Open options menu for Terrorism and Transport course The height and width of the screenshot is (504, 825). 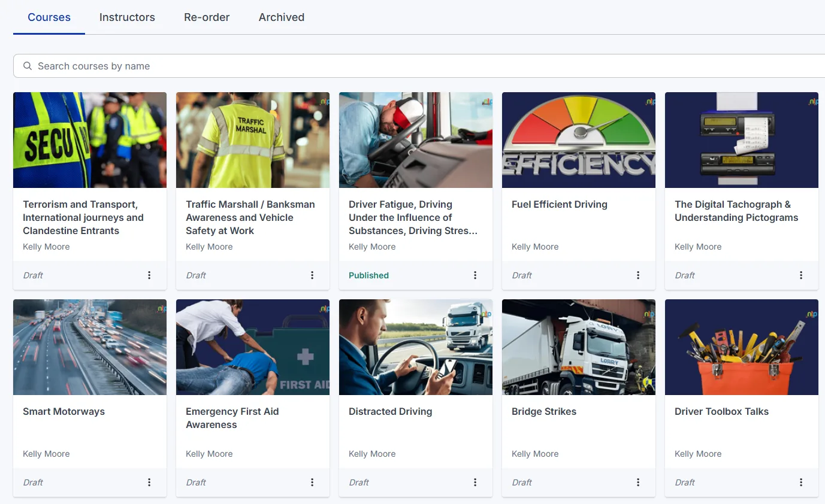tap(149, 275)
